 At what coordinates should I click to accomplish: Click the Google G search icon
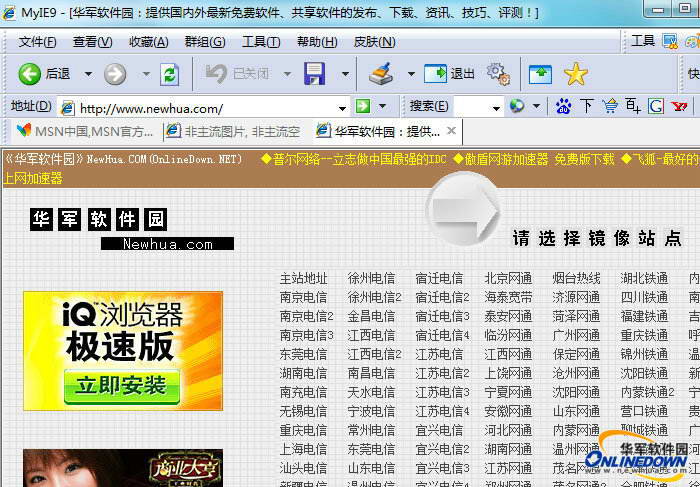[656, 106]
